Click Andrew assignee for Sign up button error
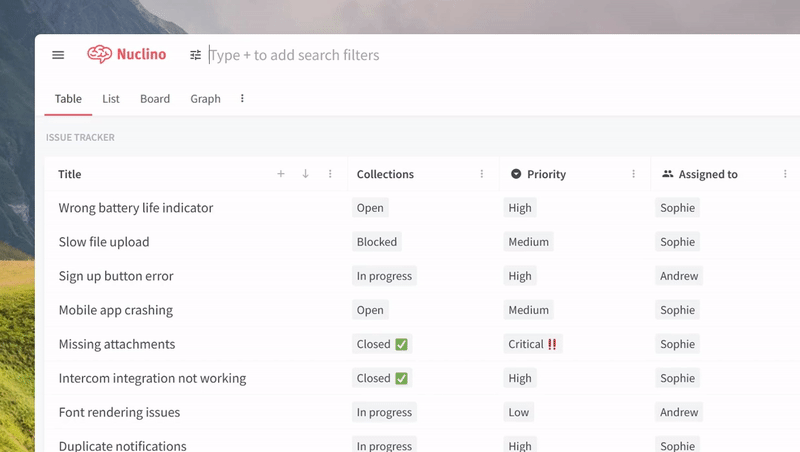This screenshot has height=452, width=800. [679, 276]
